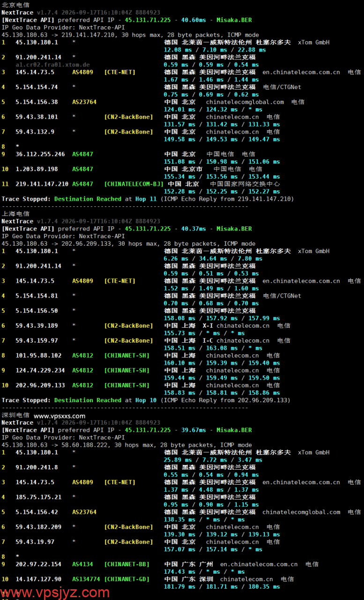Viewport: 364px width, 600px height.
Task: Click the latency value 12.08 ms
Action: click(178, 50)
